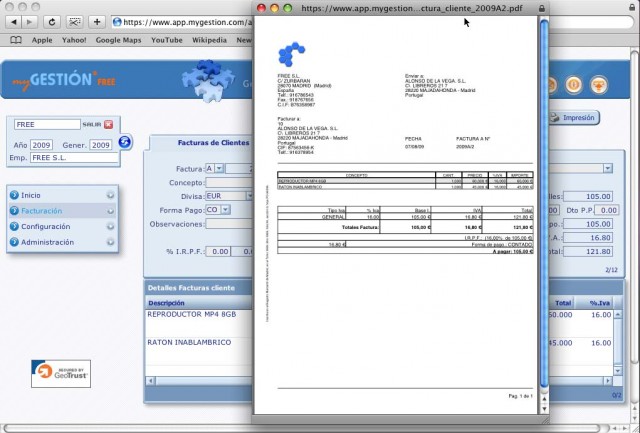Viewport: 640px width, 433px height.
Task: Open the dropdown at the form's top right
Action: pyautogui.click(x=608, y=168)
